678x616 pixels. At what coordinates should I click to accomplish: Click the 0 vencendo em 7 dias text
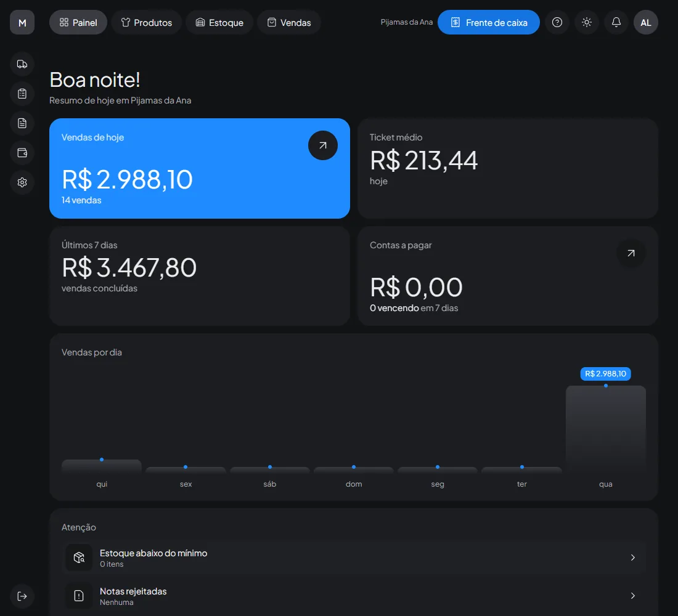(x=414, y=308)
